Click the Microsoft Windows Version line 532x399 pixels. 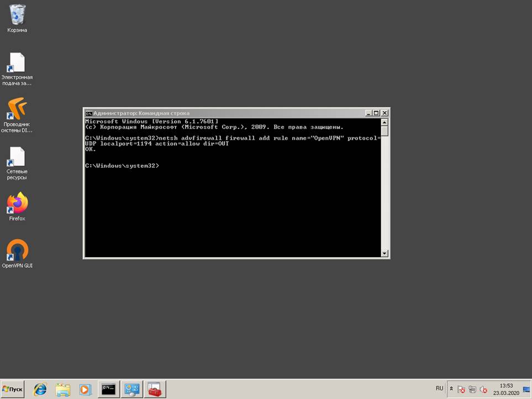pos(151,121)
